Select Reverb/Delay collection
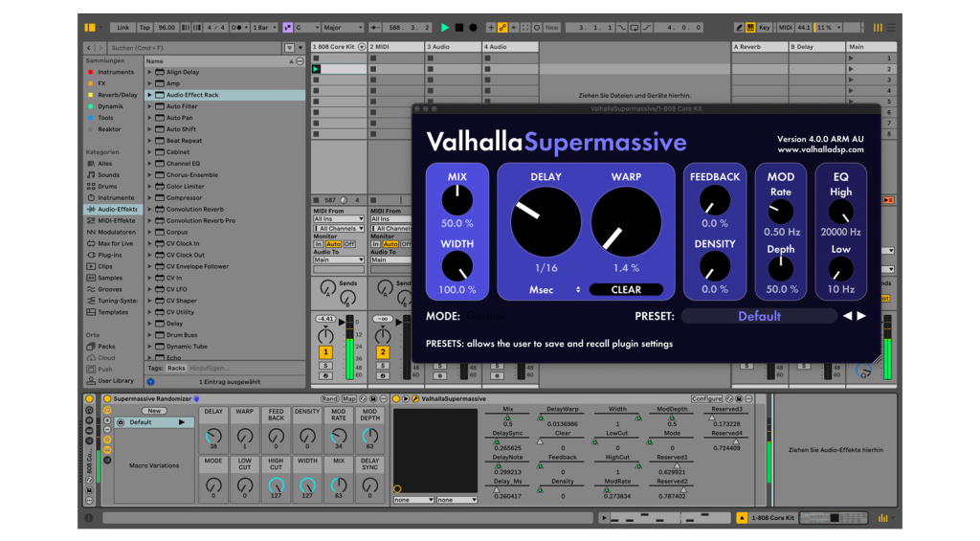Image resolution: width=980 pixels, height=541 pixels. click(116, 95)
